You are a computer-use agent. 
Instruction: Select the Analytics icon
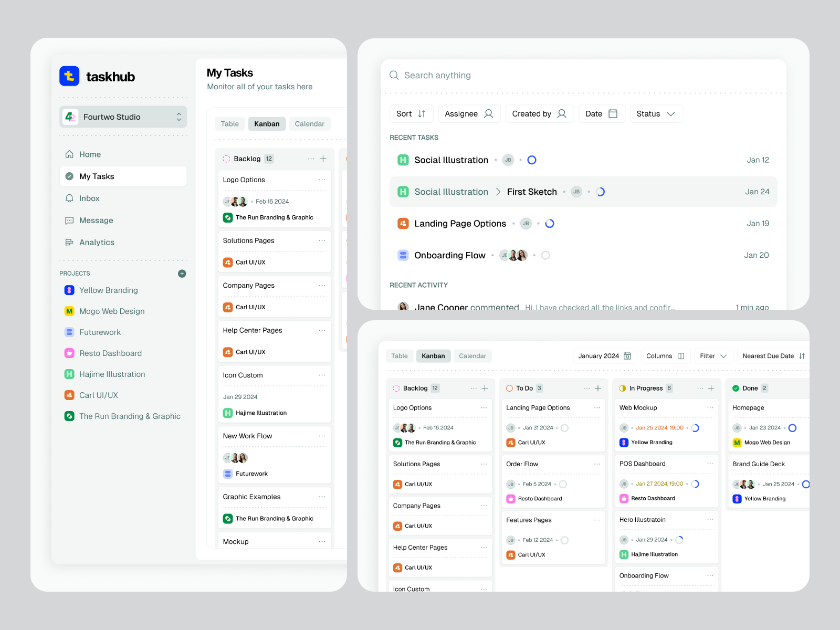70,242
